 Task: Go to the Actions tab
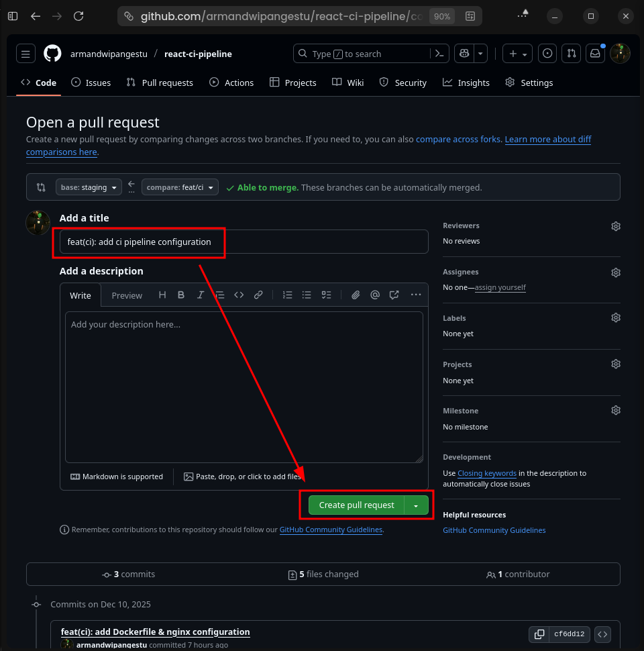tap(231, 83)
